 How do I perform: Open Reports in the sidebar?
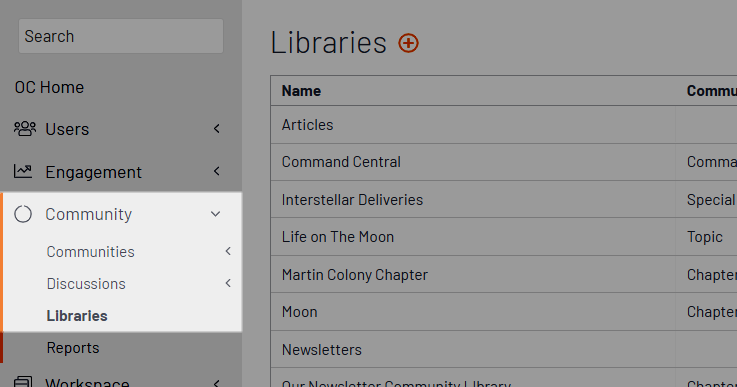73,348
